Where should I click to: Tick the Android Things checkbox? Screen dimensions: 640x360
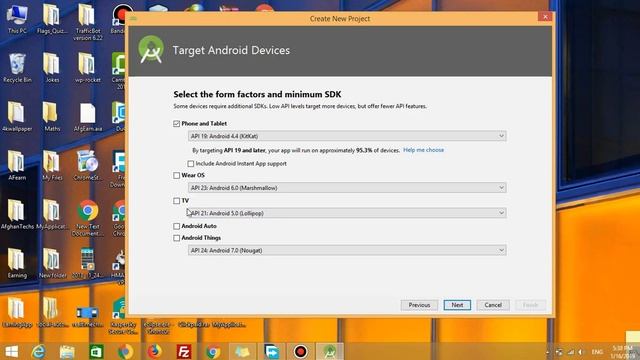[176, 238]
